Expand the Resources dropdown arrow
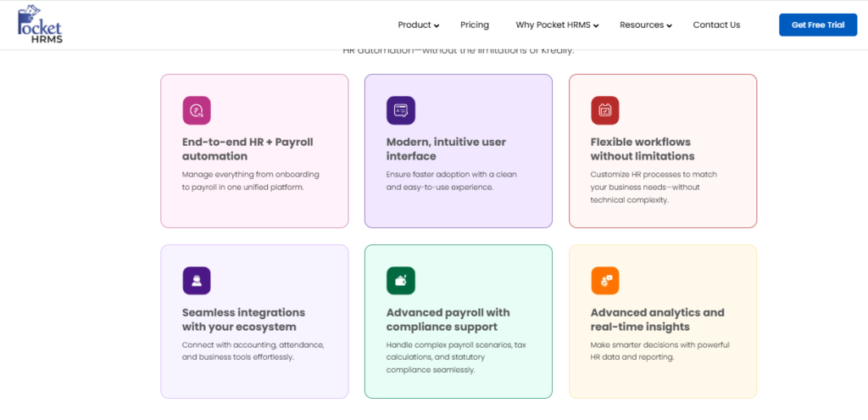 [670, 26]
